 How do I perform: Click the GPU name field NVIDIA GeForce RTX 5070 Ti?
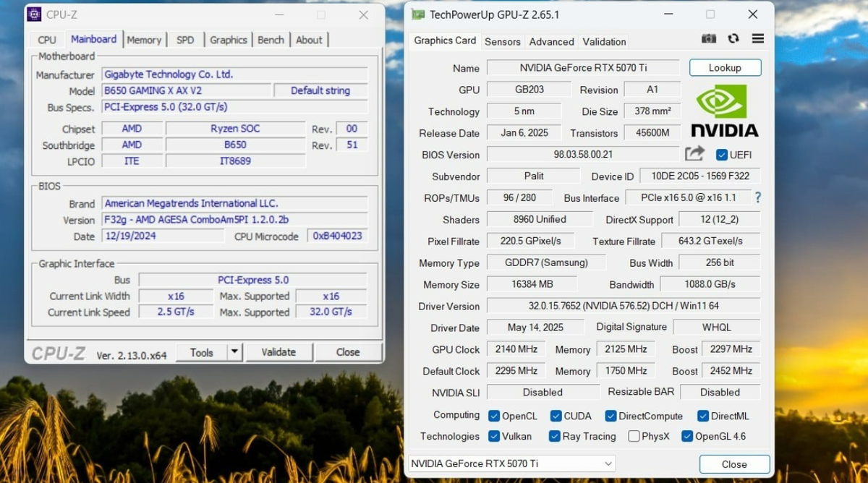click(x=583, y=68)
